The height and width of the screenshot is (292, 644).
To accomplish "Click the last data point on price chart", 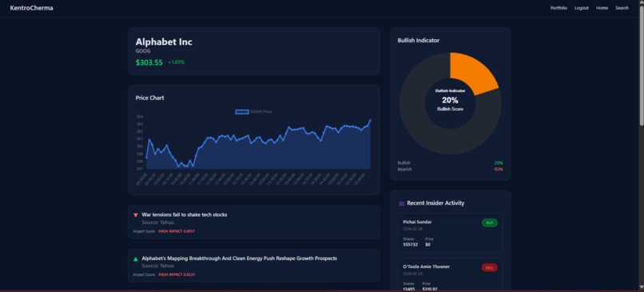I will click(370, 121).
